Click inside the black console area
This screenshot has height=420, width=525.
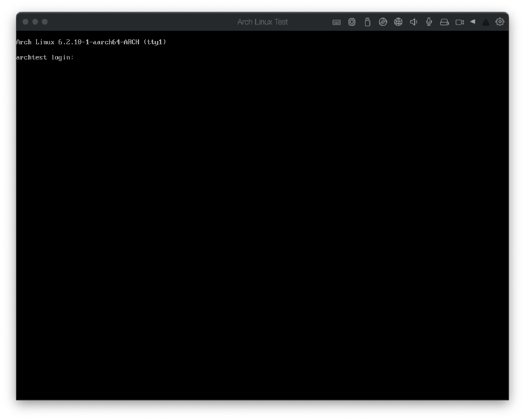point(262,226)
